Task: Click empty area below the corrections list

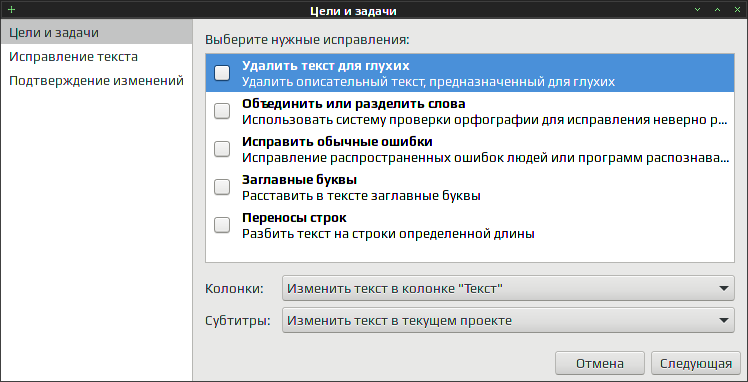Action: [470, 253]
